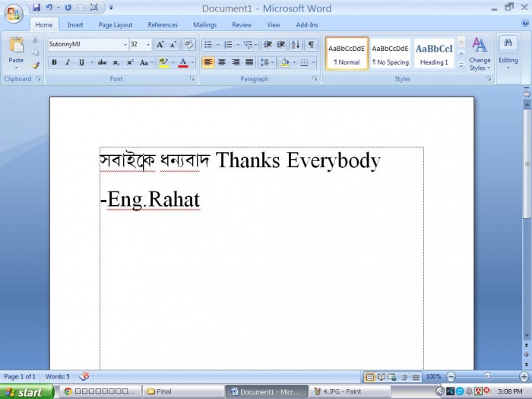
Task: Decrease paragraph indent
Action: (268, 44)
